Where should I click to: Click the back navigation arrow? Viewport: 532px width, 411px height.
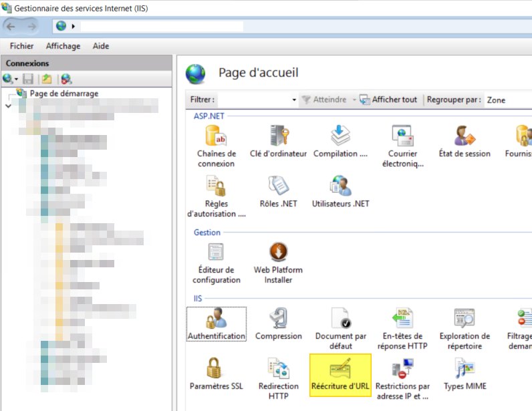click(x=11, y=27)
